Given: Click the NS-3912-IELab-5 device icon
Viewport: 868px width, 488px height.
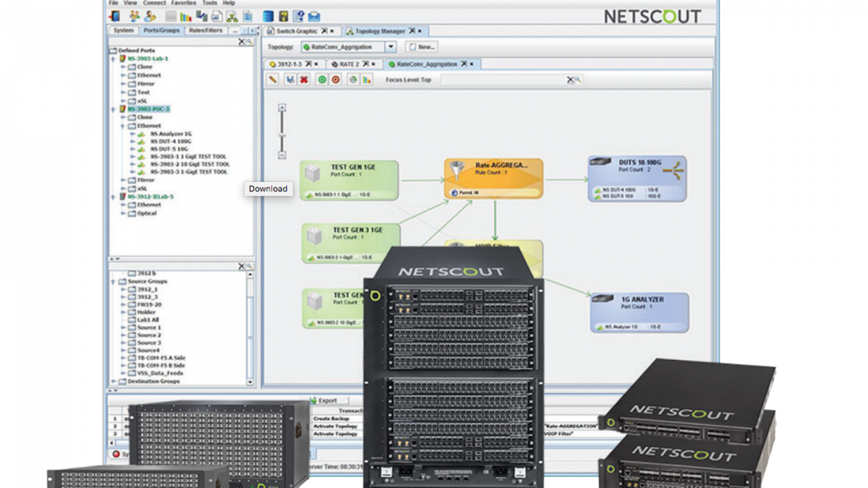Looking at the screenshot, I should (122, 197).
